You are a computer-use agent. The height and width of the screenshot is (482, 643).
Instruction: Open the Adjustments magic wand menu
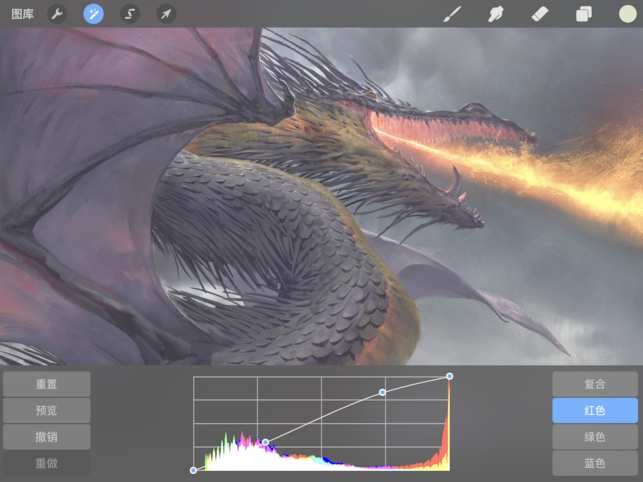93,14
